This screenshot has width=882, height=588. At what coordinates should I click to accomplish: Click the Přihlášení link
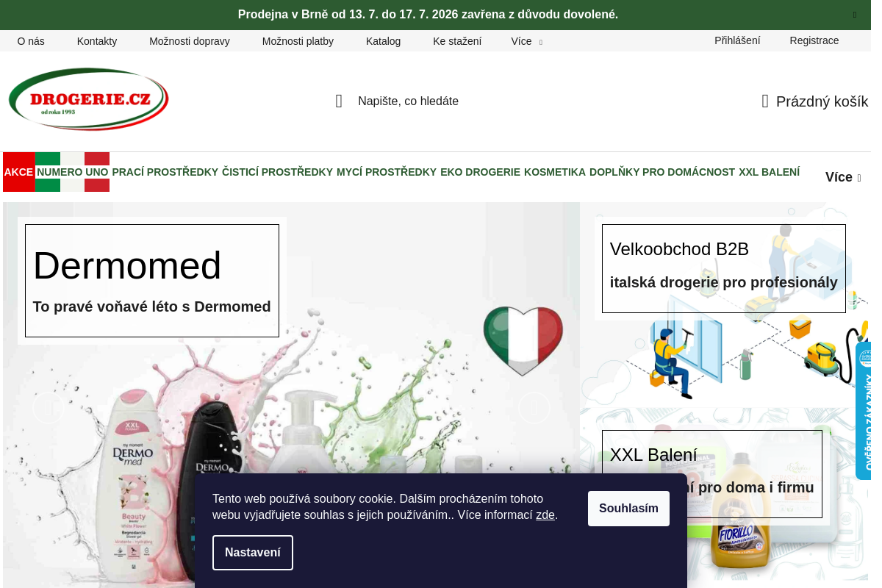pyautogui.click(x=737, y=40)
